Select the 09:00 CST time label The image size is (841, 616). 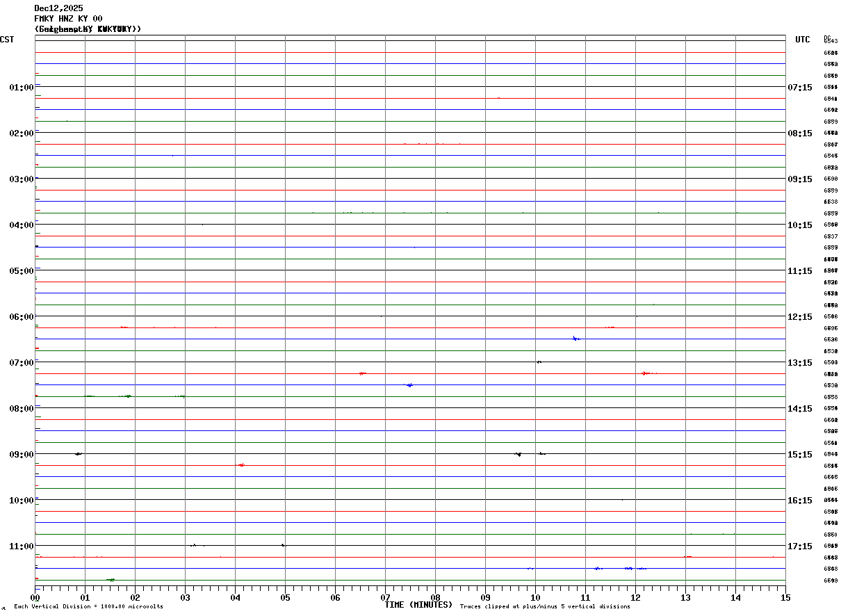click(22, 455)
